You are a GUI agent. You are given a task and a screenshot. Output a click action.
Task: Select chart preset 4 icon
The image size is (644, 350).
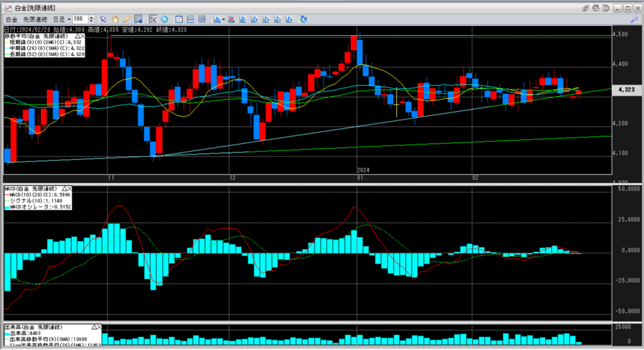click(277, 20)
